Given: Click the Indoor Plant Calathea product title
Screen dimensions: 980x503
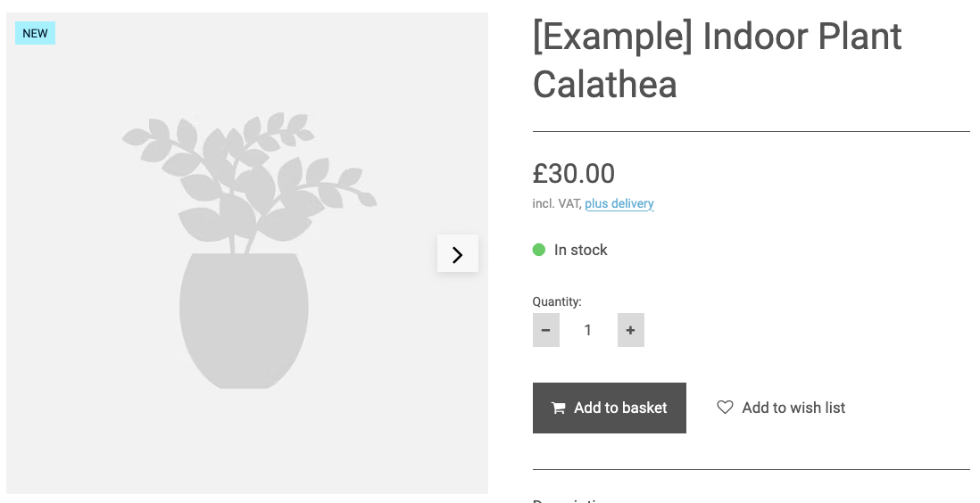Looking at the screenshot, I should click(717, 61).
